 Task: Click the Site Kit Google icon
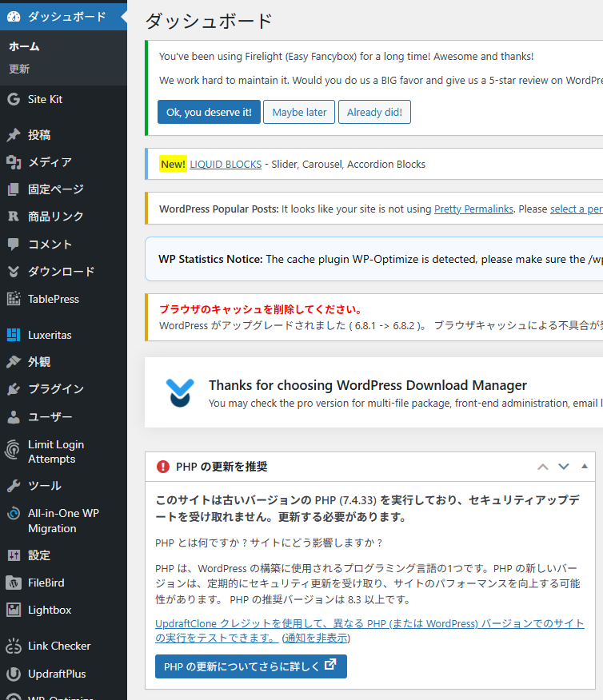pyautogui.click(x=14, y=99)
